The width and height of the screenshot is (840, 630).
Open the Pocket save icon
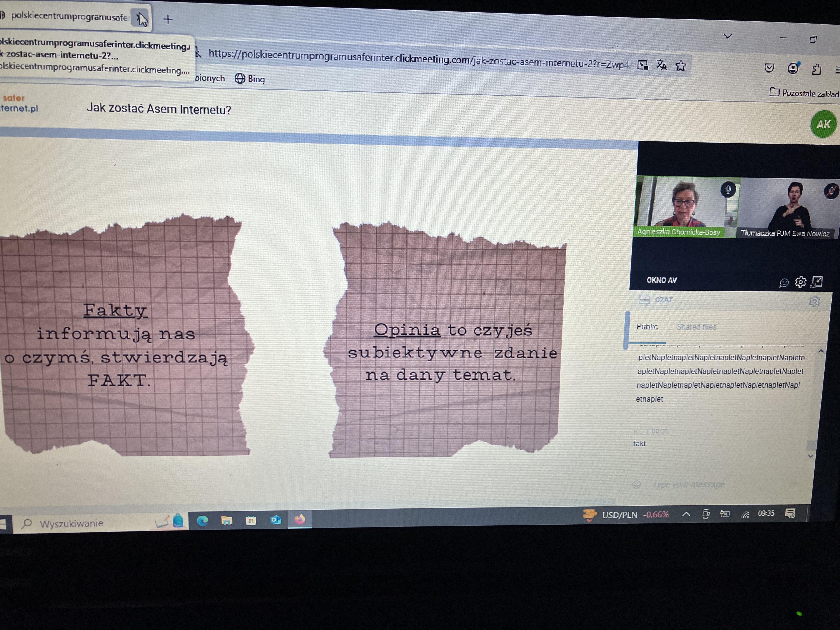(x=769, y=68)
